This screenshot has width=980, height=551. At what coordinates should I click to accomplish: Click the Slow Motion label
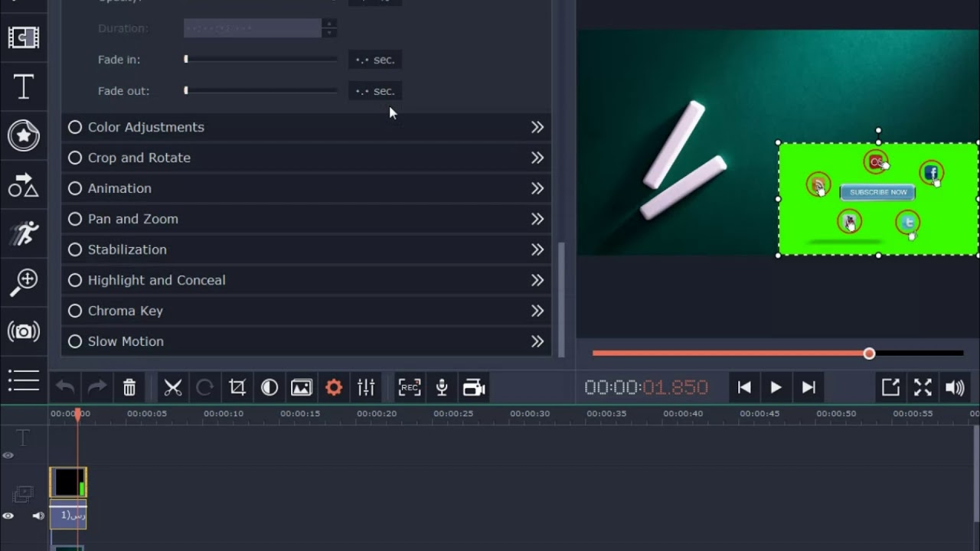click(126, 341)
